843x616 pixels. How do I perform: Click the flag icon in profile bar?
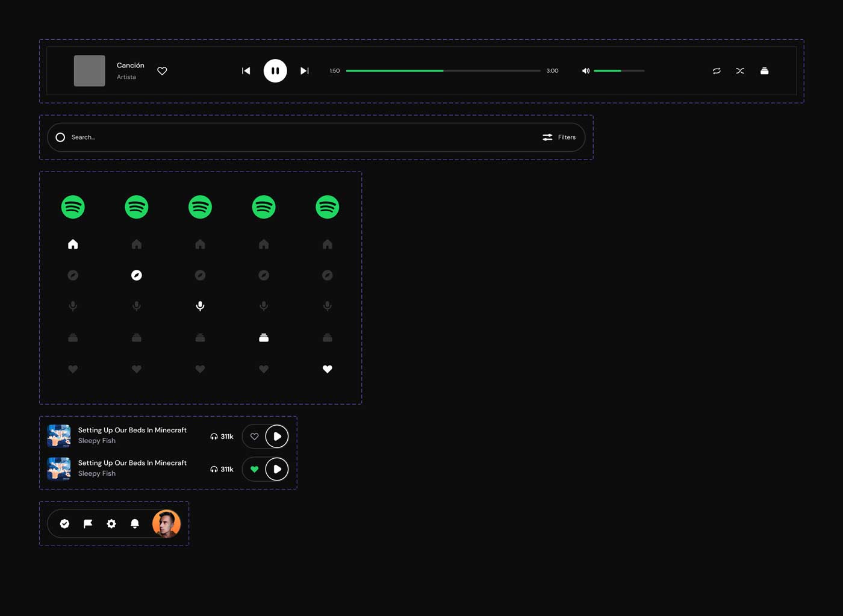[x=88, y=524]
